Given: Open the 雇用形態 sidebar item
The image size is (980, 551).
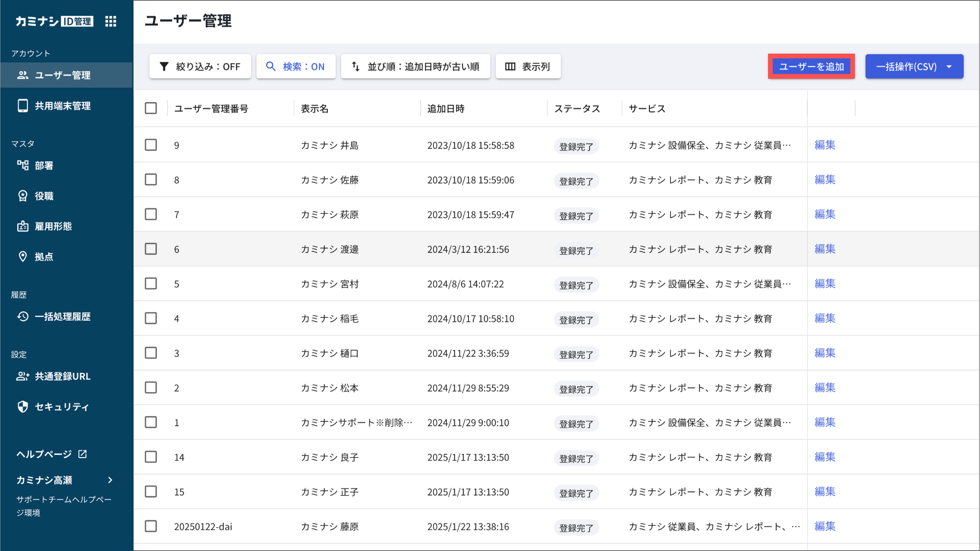Looking at the screenshot, I should [53, 226].
